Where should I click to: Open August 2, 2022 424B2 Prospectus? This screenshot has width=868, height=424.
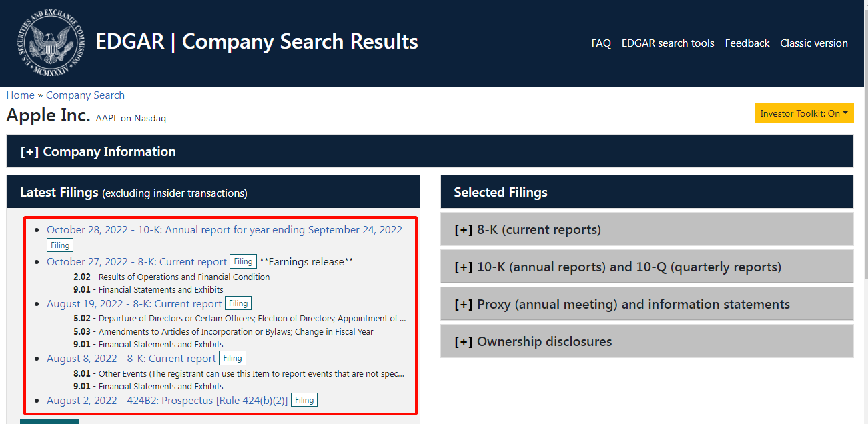click(167, 401)
